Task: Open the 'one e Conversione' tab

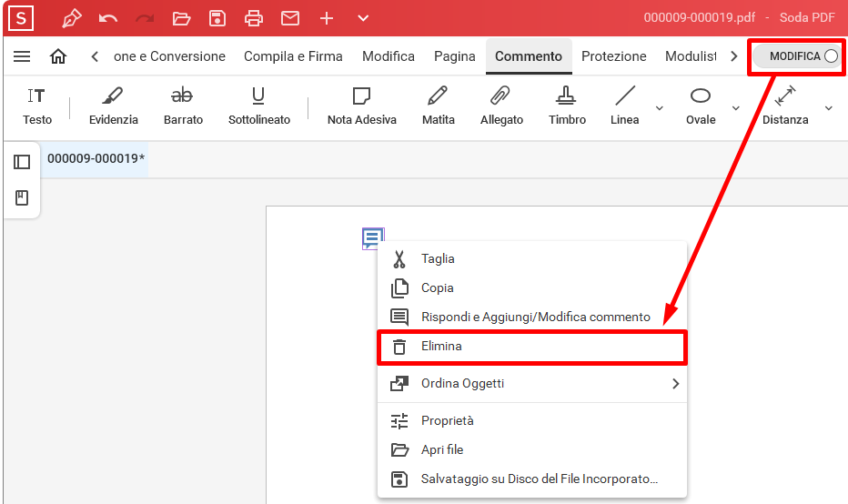Action: coord(169,56)
